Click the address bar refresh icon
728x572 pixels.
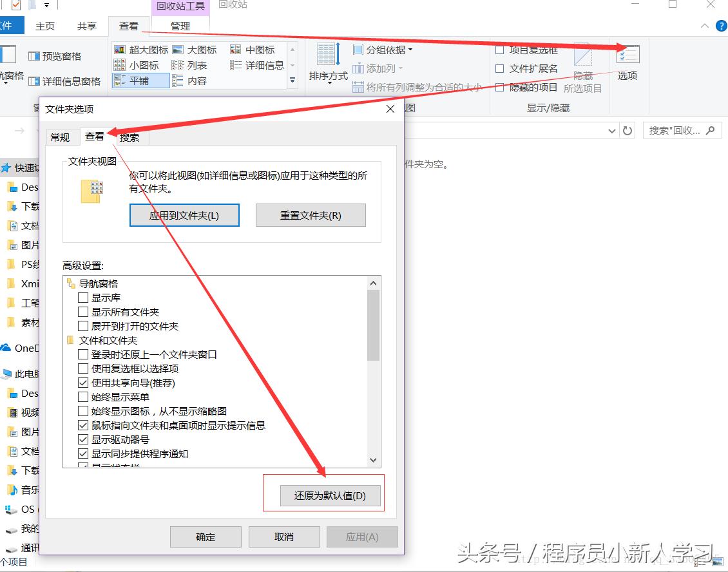coord(627,130)
